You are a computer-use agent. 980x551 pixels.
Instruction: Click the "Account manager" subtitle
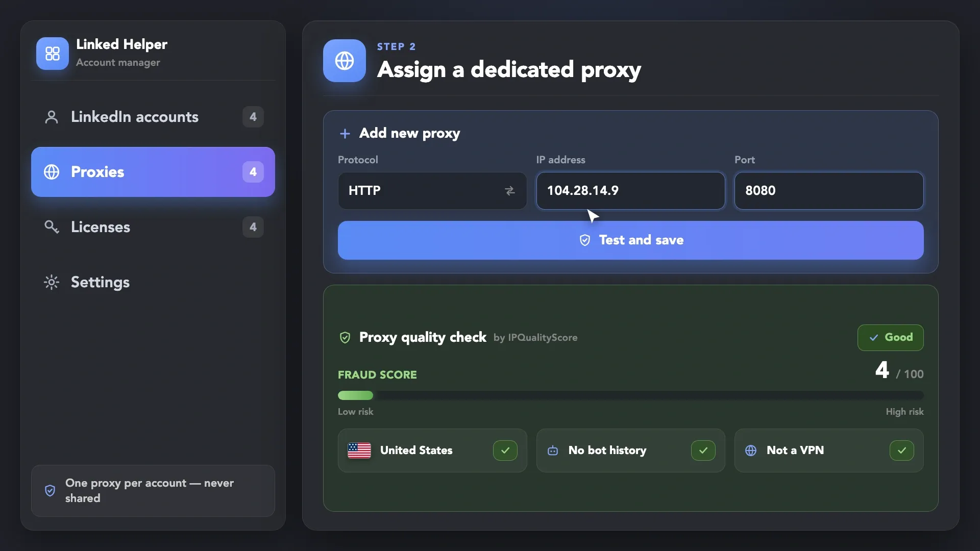pyautogui.click(x=118, y=62)
